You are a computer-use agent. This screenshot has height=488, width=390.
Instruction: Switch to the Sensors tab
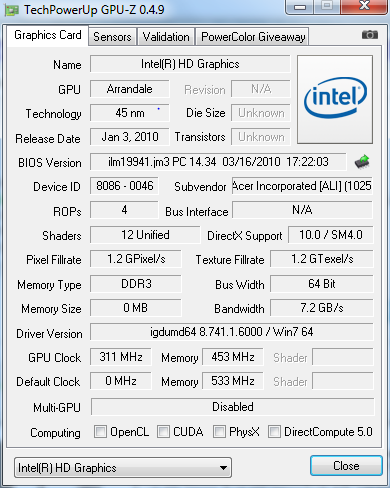coord(112,37)
